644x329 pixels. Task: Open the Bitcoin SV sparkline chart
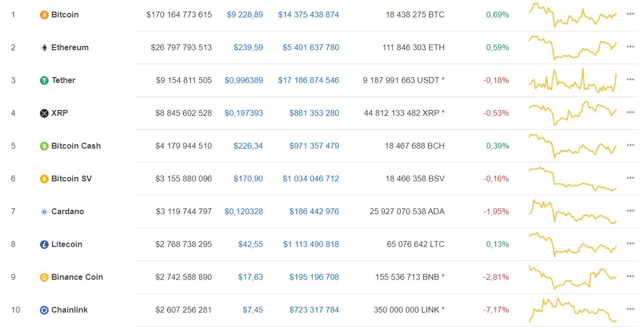tap(573, 179)
